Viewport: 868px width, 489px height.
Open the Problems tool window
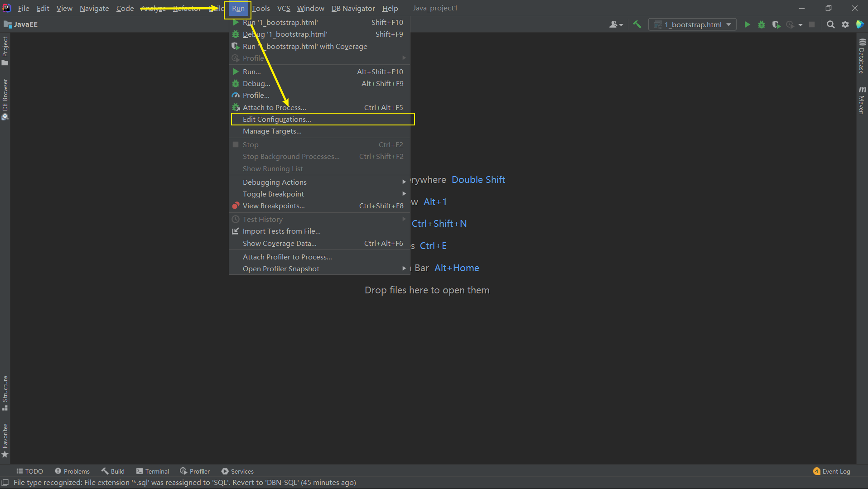pos(72,471)
